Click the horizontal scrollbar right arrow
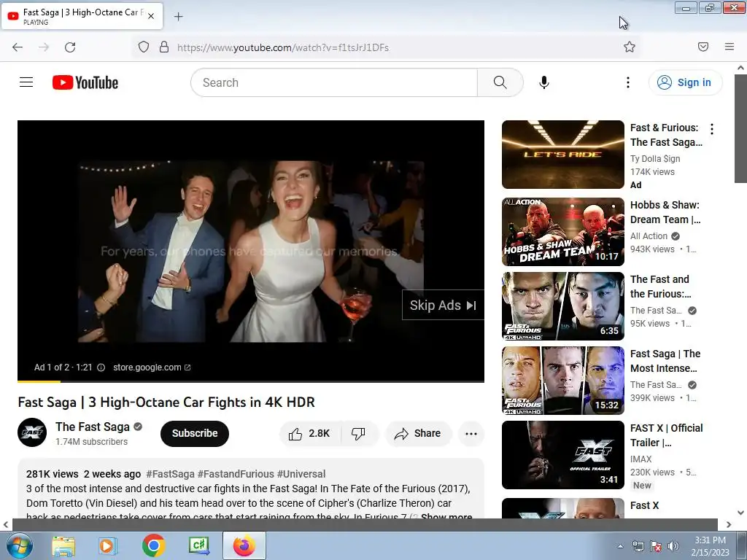The height and width of the screenshot is (560, 747). 729,524
